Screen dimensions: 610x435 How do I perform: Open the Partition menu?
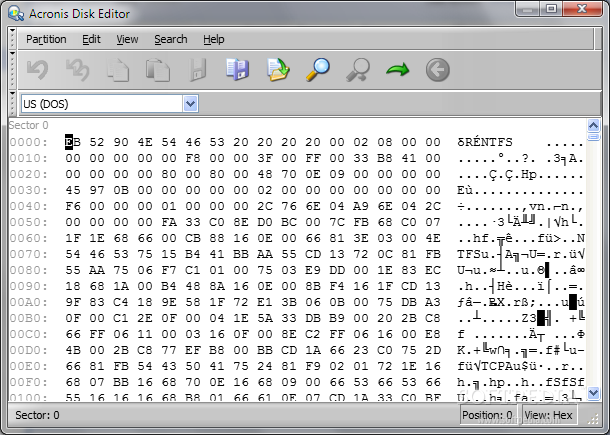[46, 39]
